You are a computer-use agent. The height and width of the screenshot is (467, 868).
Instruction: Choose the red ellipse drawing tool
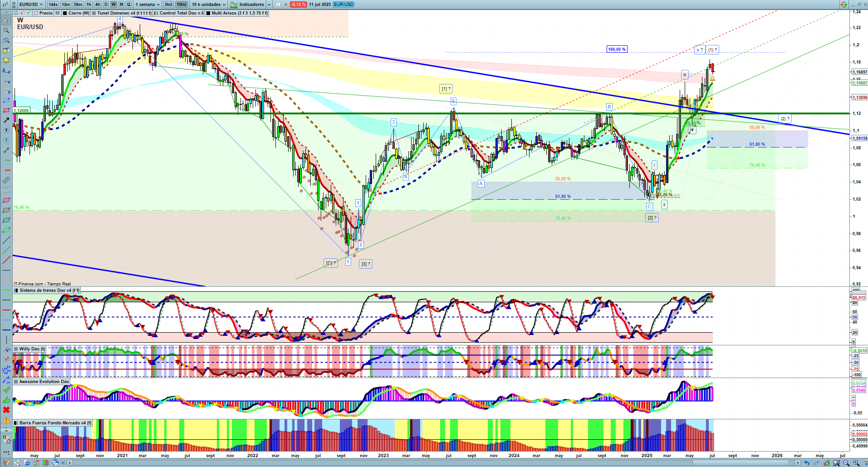[x=6, y=200]
